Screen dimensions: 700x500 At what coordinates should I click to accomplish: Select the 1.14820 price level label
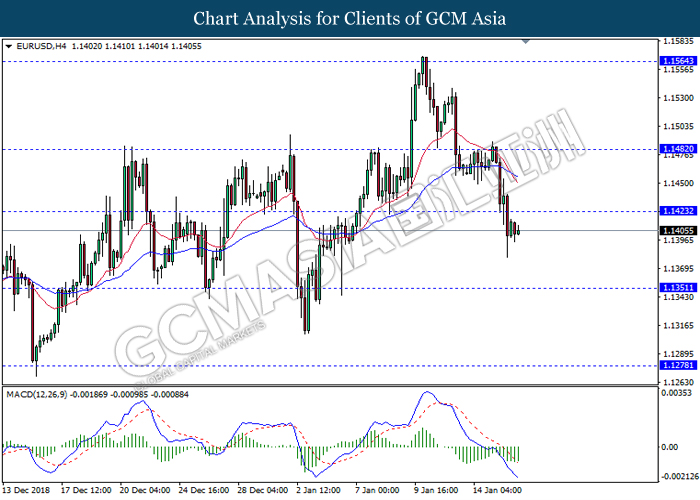point(678,149)
